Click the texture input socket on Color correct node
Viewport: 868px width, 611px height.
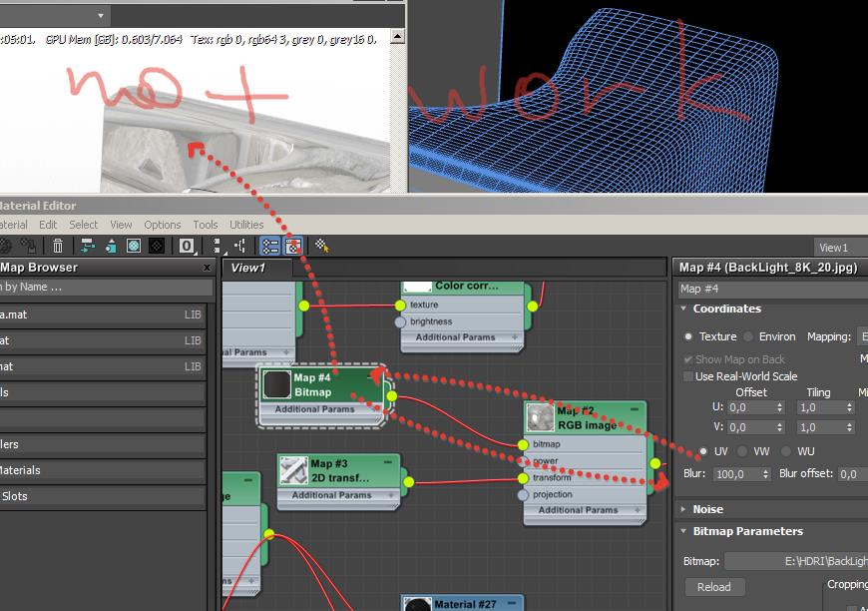pos(400,305)
